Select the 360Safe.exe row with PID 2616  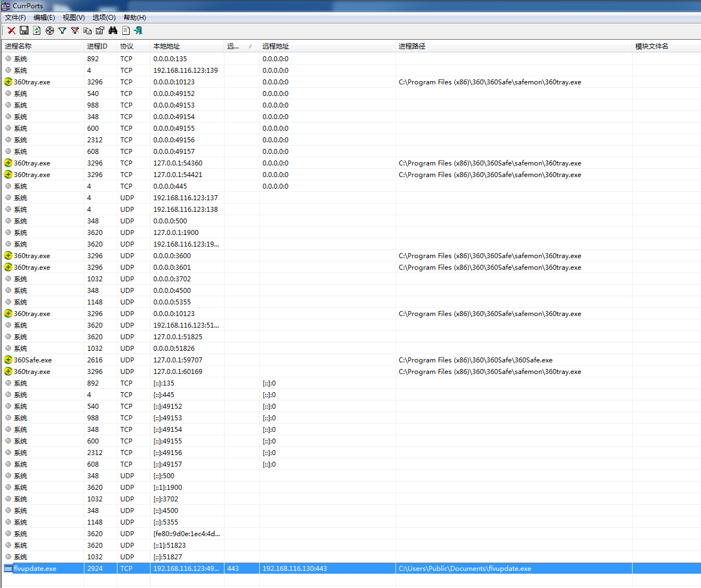coord(33,360)
